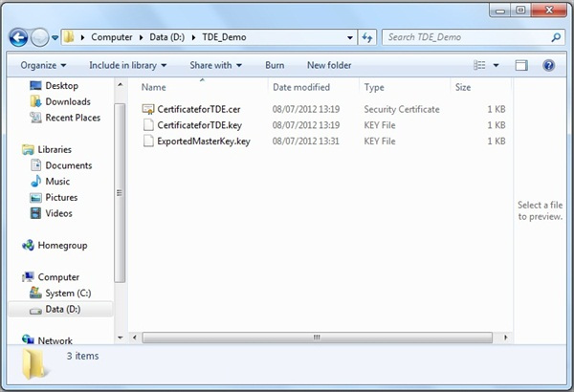Open the Share with menu
The image size is (574, 392).
tap(215, 66)
